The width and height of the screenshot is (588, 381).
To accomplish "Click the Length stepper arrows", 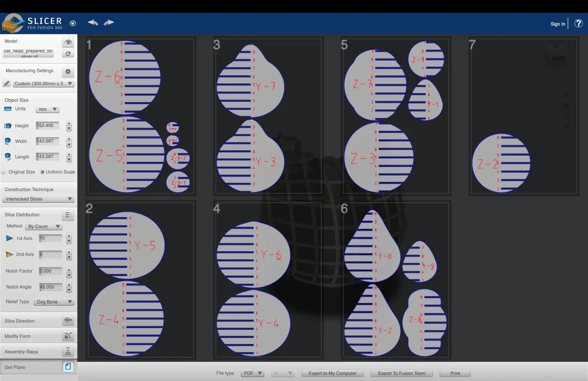I will [69, 157].
